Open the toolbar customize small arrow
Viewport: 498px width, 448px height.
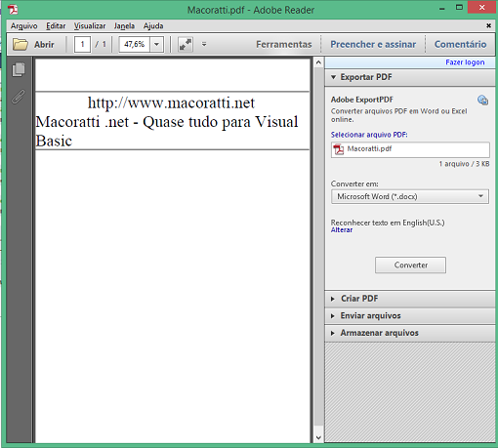(x=204, y=44)
